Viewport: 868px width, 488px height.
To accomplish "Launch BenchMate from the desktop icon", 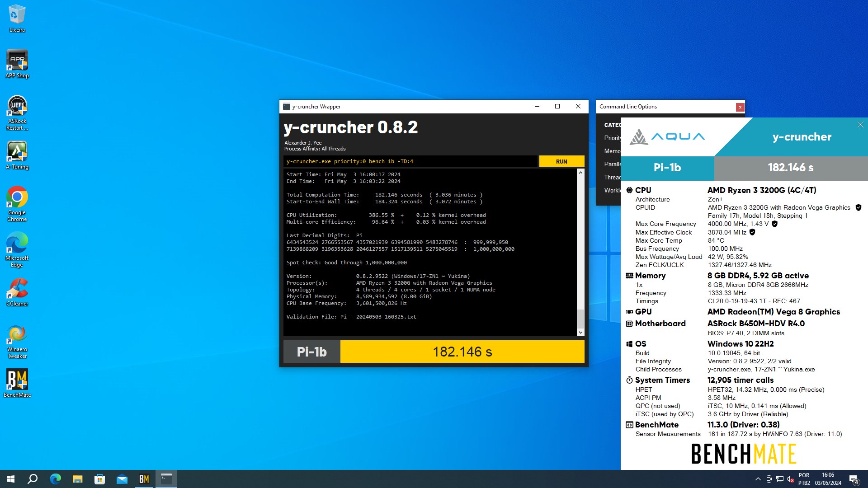I will pyautogui.click(x=17, y=383).
